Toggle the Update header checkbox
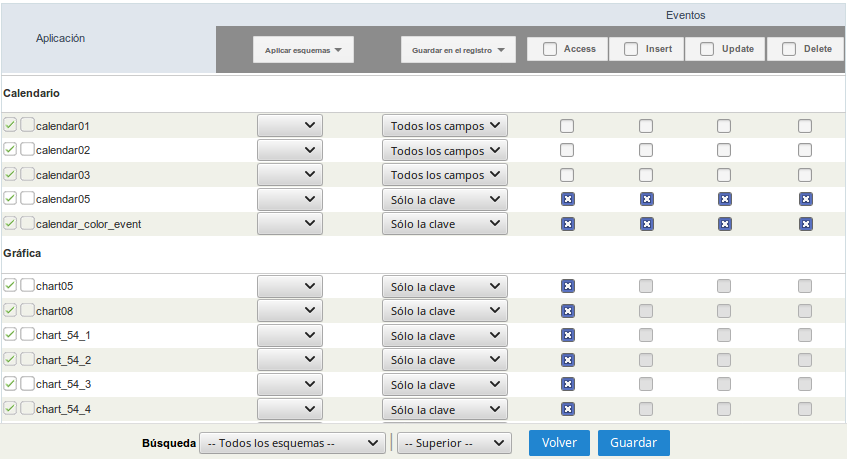Image resolution: width=847 pixels, height=459 pixels. click(707, 49)
